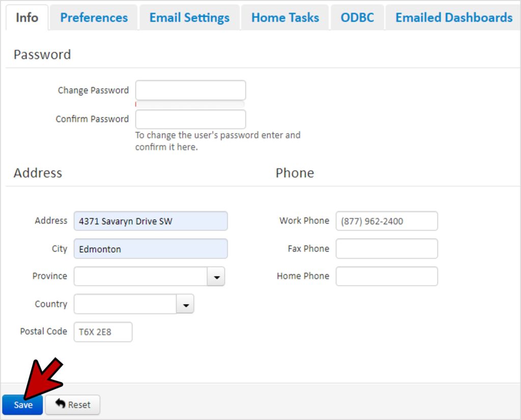Image resolution: width=521 pixels, height=420 pixels.
Task: Expand the Province dropdown arrow
Action: 216,277
